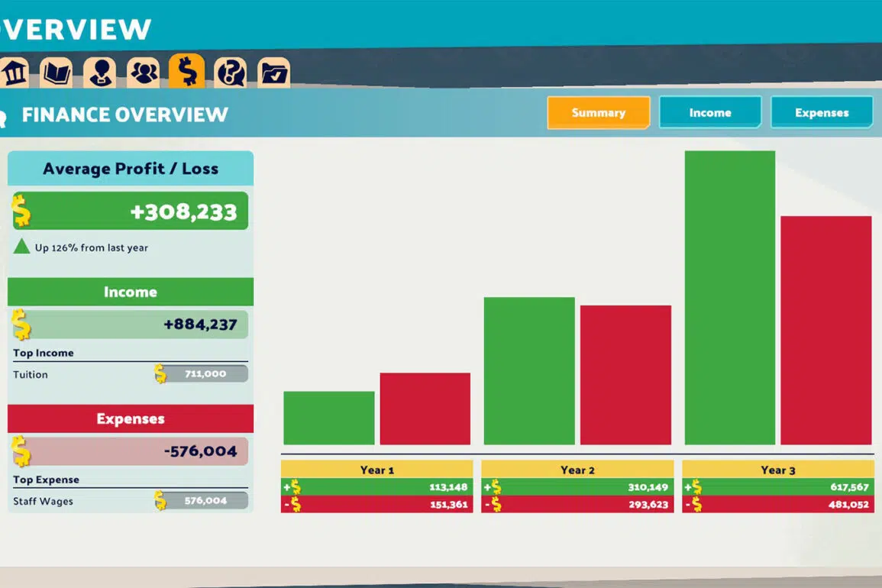This screenshot has height=588, width=882.
Task: Open the students group icon tab
Action: coord(144,73)
